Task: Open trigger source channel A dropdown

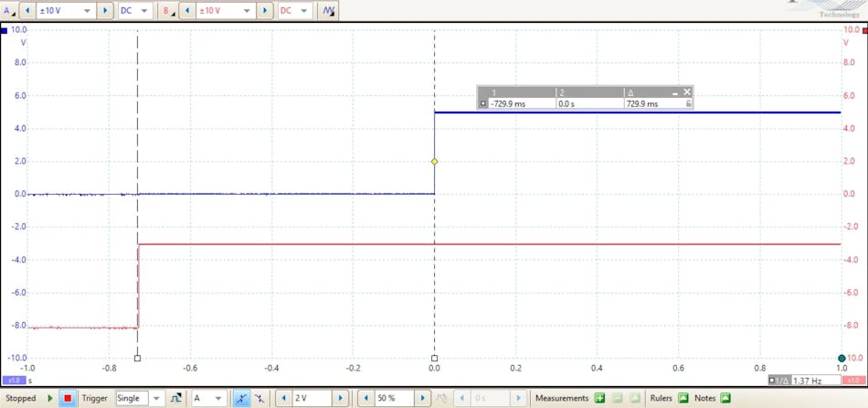Action: coord(218,398)
